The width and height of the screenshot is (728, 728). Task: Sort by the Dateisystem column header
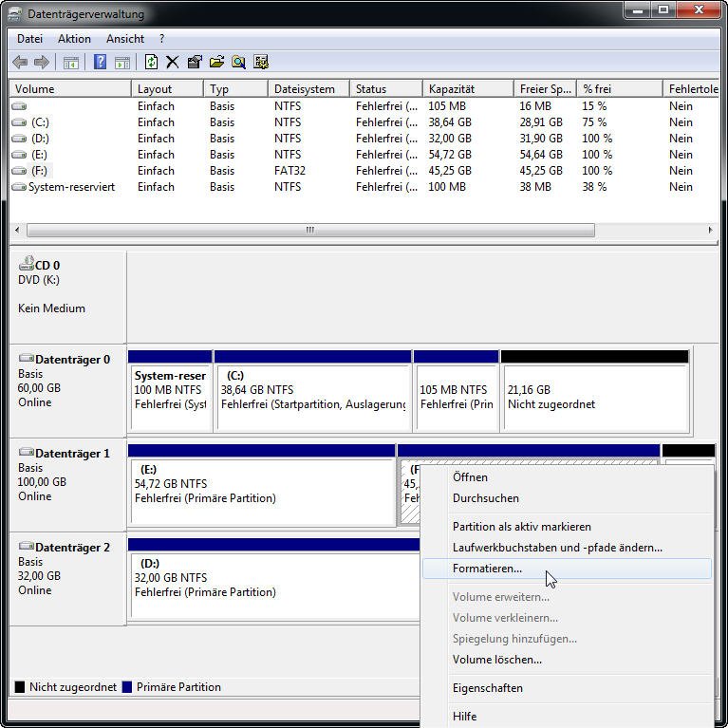(308, 88)
